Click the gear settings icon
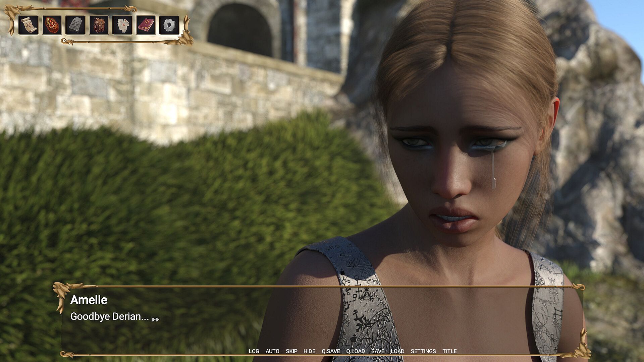The image size is (644, 362). [169, 25]
